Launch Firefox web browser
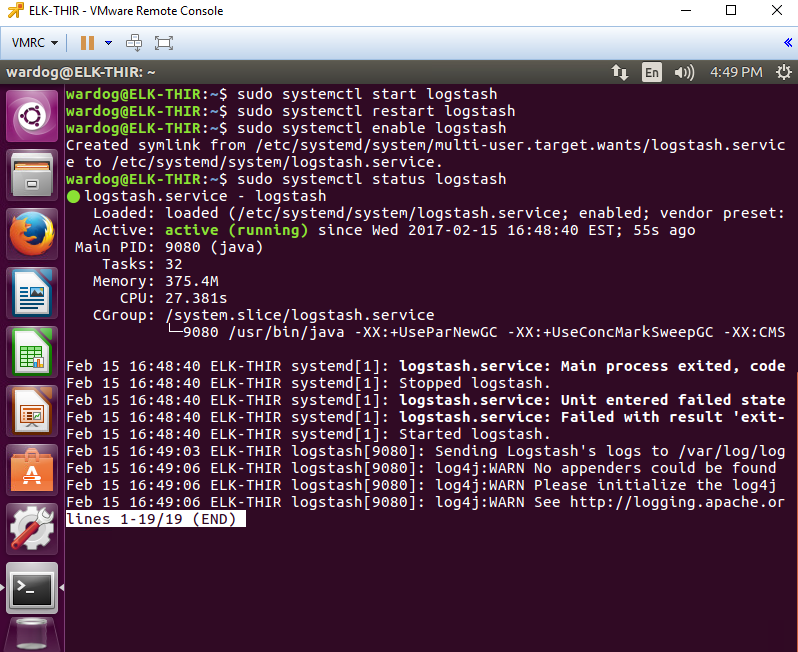This screenshot has height=652, width=798. (x=32, y=234)
